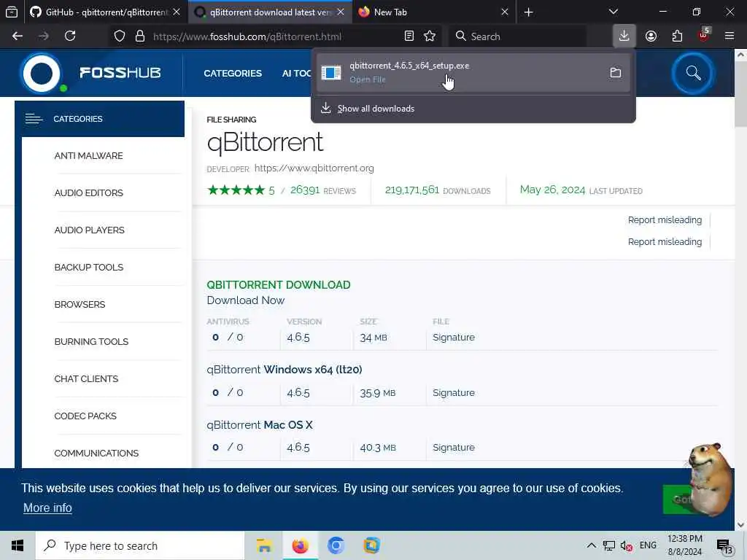Open Signature link for 34 MB file
The image size is (747, 560).
454,337
